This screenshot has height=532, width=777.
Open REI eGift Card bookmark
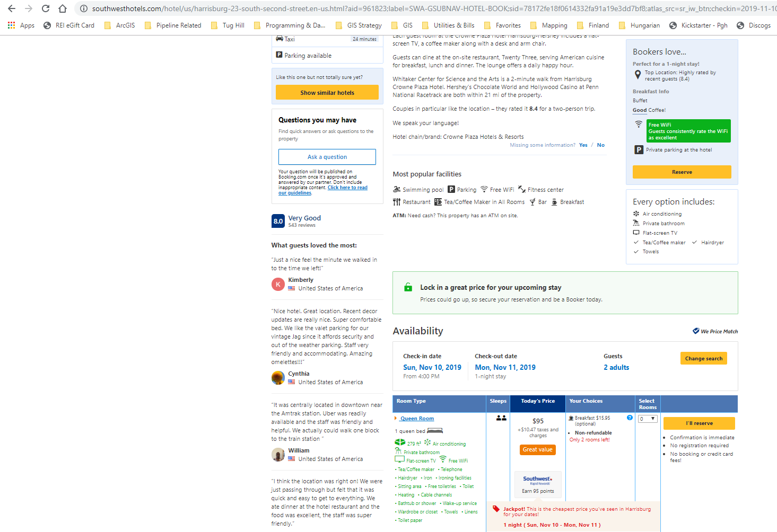(69, 25)
